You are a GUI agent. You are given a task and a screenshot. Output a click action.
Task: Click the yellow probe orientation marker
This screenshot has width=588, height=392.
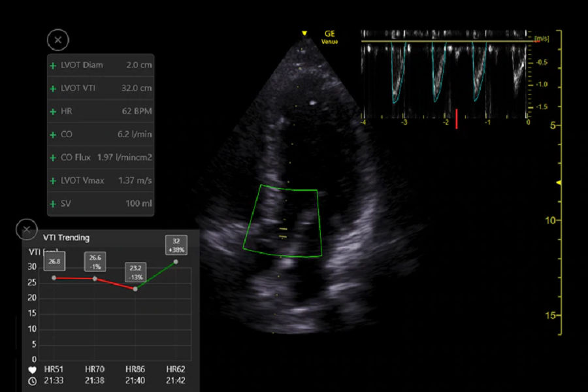click(304, 33)
